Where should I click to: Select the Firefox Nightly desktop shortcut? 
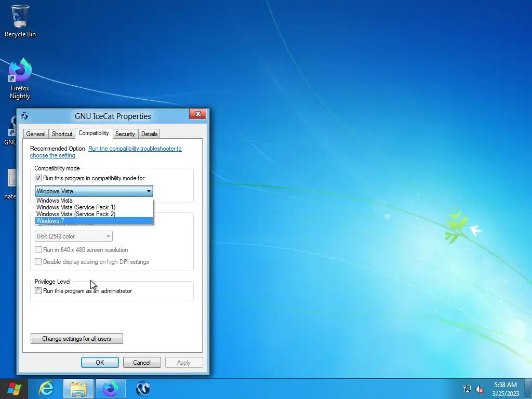click(20, 79)
